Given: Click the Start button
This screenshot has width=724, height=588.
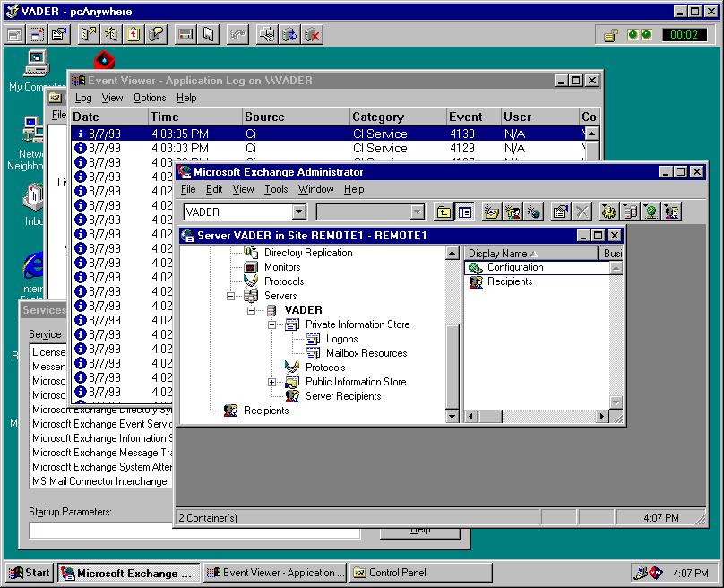Looking at the screenshot, I should click(30, 573).
